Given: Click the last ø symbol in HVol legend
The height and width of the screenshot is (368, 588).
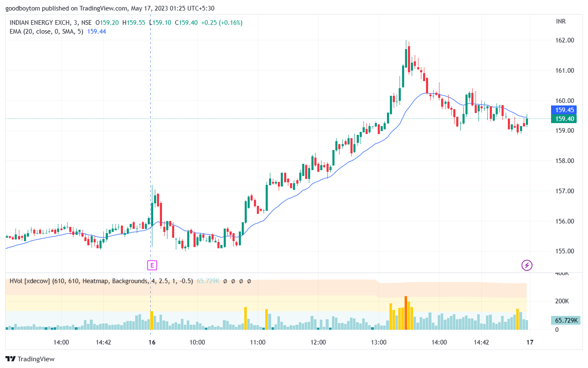Looking at the screenshot, I should click(249, 281).
